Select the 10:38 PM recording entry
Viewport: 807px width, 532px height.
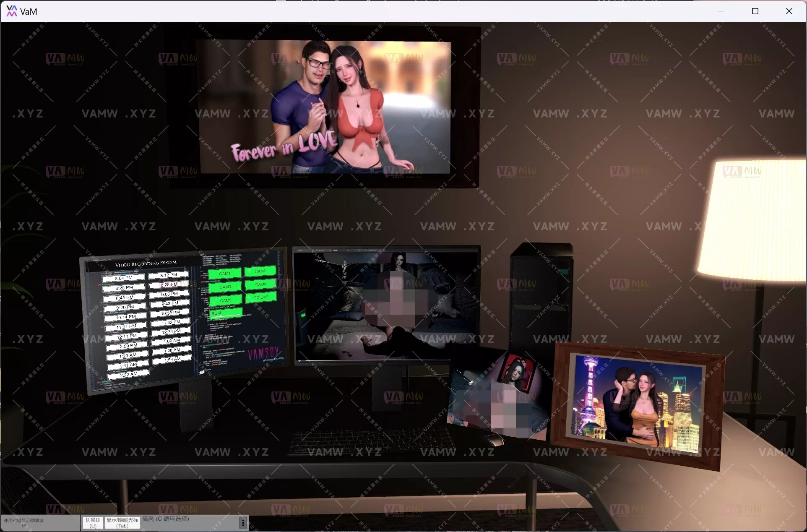point(170,313)
